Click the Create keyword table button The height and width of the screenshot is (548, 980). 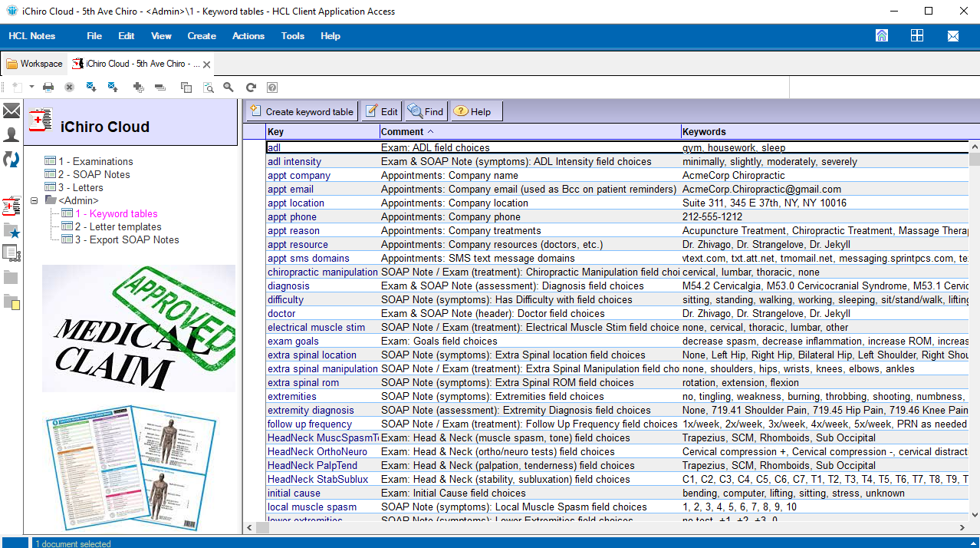(301, 111)
